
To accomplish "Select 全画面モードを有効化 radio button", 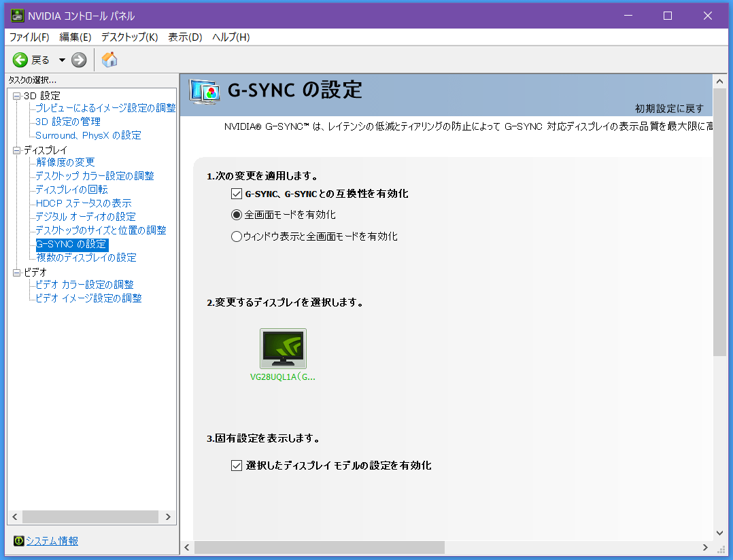I will click(x=237, y=215).
